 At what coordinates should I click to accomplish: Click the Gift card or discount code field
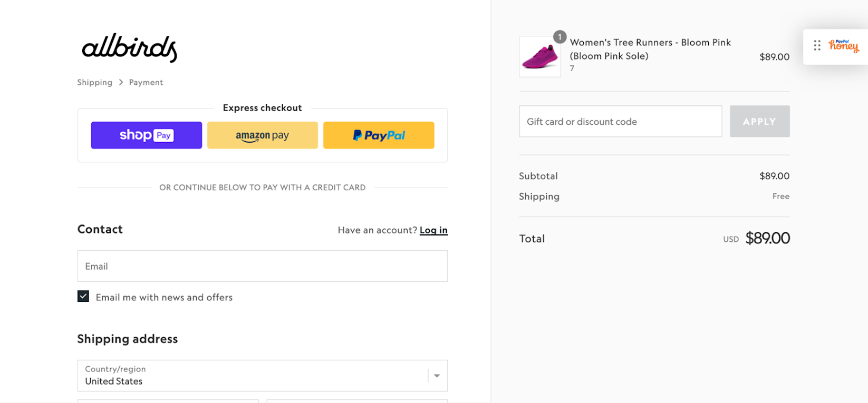[x=620, y=121]
